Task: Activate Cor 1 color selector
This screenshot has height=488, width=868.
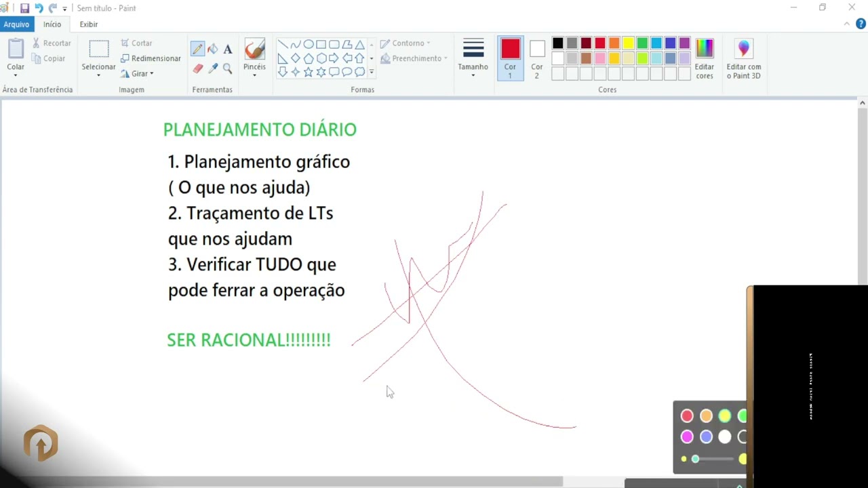Action: [x=510, y=59]
